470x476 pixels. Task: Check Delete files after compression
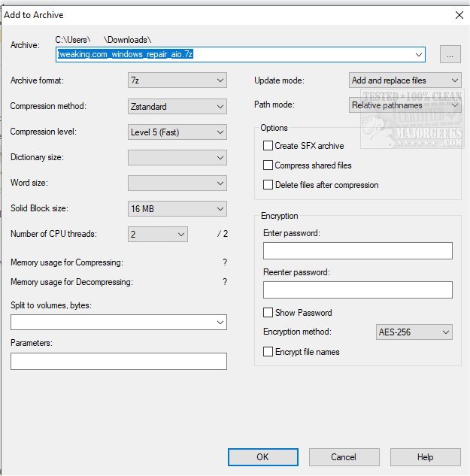point(268,185)
